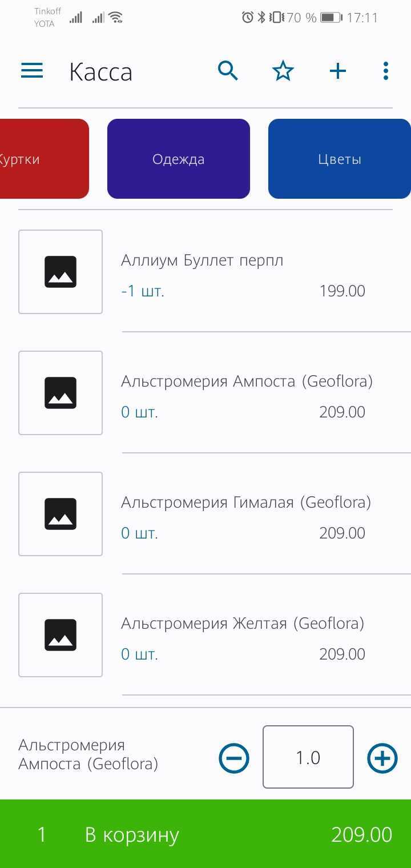Tap the battery indicator in status bar

click(x=331, y=18)
